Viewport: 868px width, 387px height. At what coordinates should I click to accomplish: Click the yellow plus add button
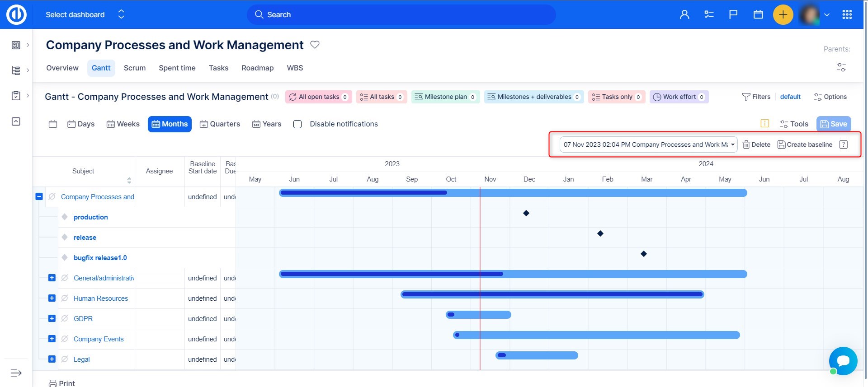pyautogui.click(x=783, y=14)
